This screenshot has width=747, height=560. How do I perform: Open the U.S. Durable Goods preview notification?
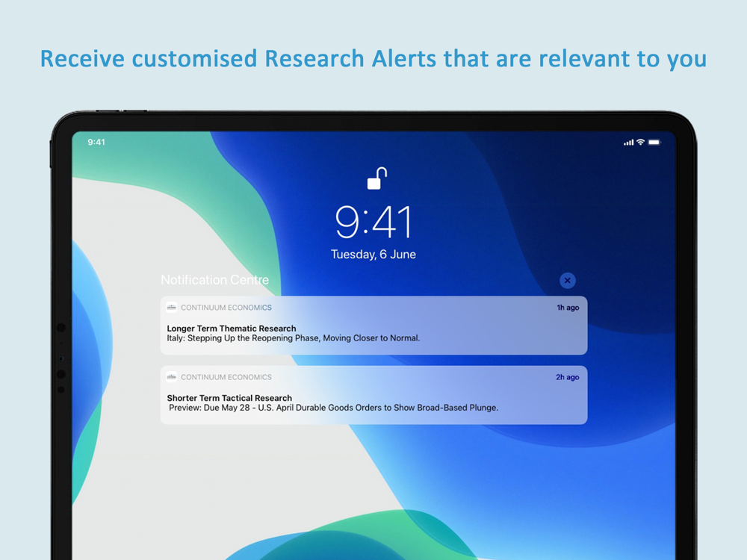(x=373, y=395)
